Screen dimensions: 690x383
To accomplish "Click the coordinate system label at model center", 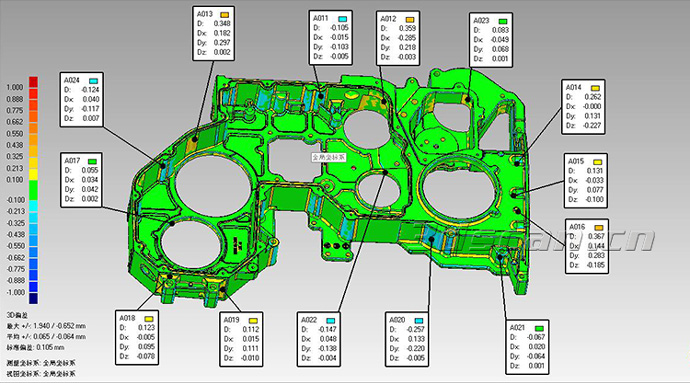I will pyautogui.click(x=329, y=157).
